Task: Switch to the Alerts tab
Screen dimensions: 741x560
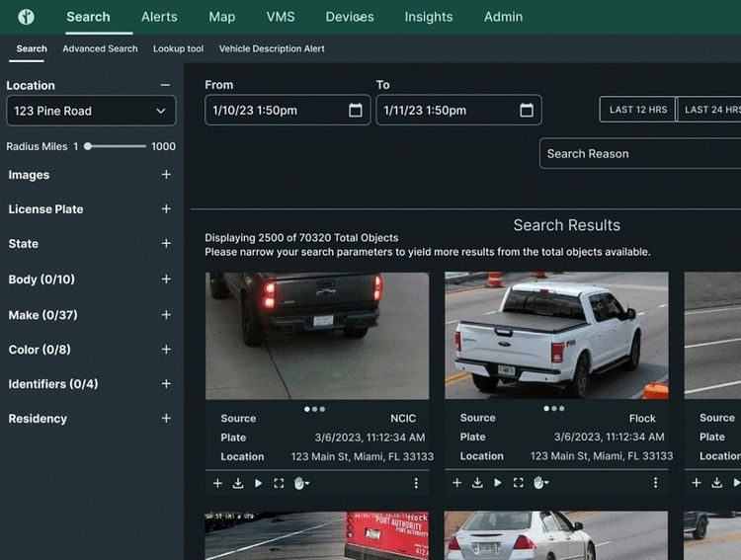Action: point(159,17)
